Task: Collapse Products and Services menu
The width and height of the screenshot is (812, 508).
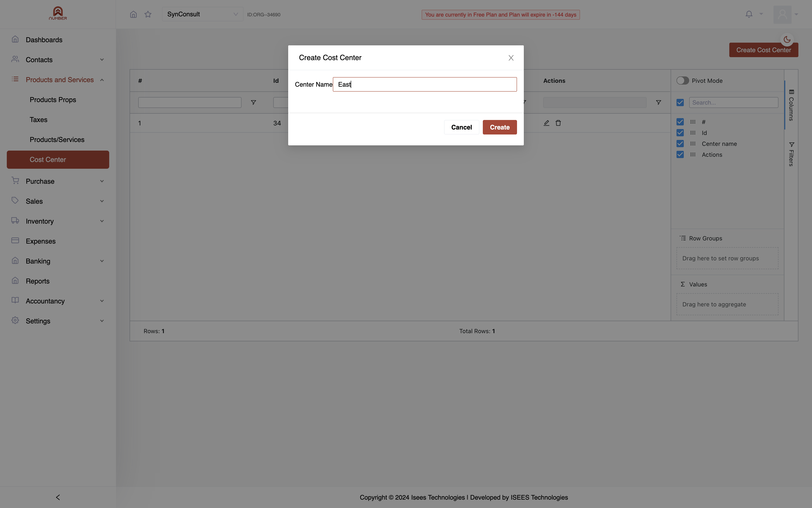Action: pos(58,80)
